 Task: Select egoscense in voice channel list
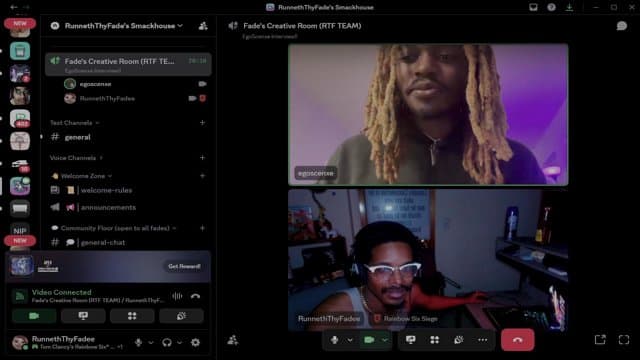click(x=135, y=84)
